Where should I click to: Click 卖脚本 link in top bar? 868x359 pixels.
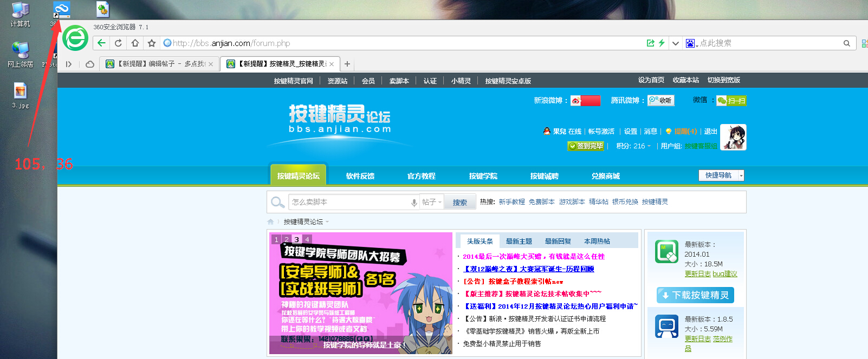pyautogui.click(x=399, y=81)
